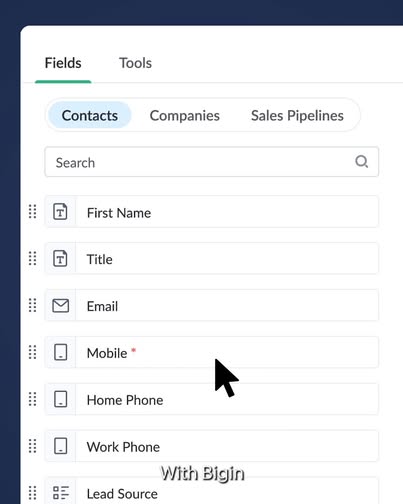Screen dimensions: 403x504
Task: Open the Fields tab
Action: (63, 63)
